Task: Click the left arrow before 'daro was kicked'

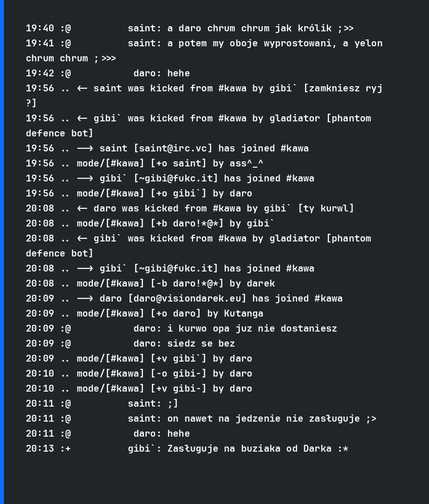Action: pyautogui.click(x=82, y=208)
